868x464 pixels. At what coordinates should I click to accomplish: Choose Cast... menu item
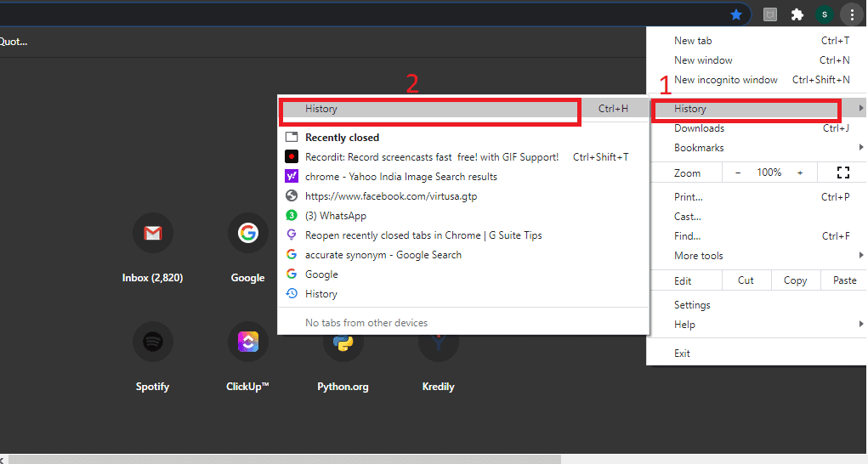[x=756, y=216]
